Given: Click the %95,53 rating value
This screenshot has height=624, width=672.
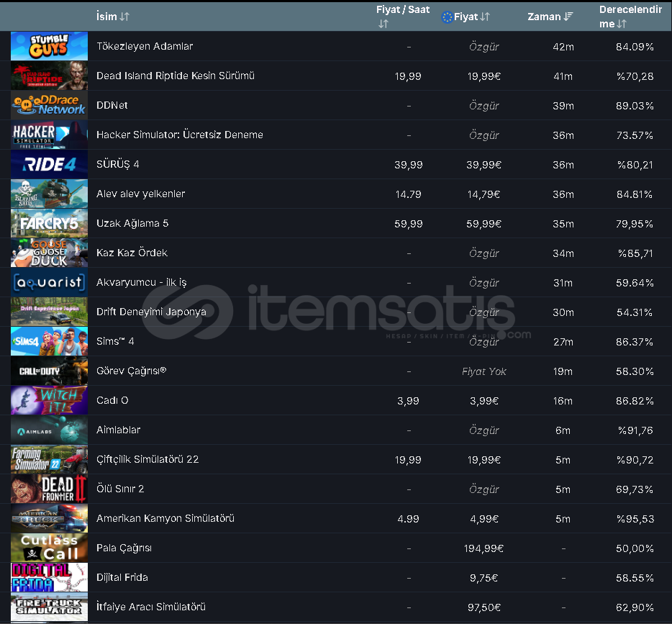Looking at the screenshot, I should (x=635, y=519).
